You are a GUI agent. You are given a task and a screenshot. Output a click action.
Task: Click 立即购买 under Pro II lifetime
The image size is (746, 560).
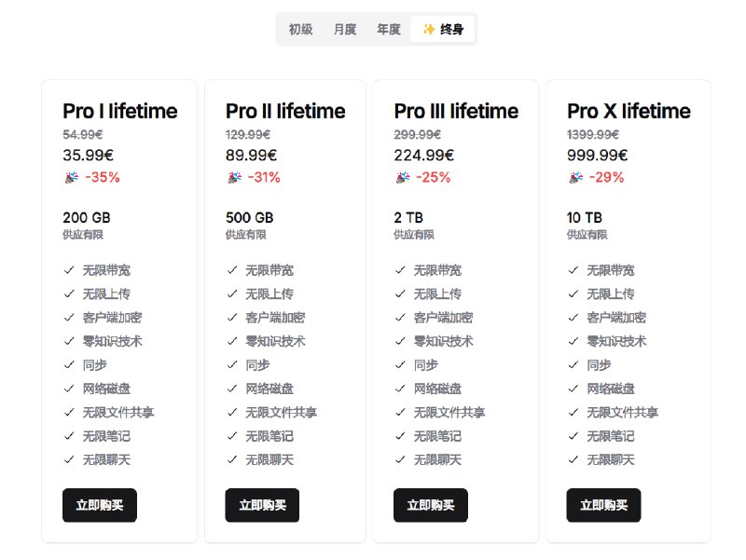click(262, 505)
